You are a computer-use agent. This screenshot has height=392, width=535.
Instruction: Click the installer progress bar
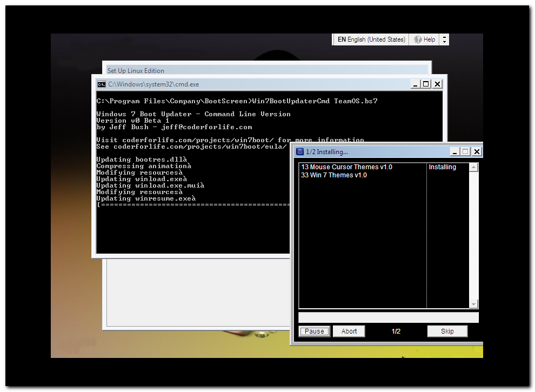coord(389,317)
